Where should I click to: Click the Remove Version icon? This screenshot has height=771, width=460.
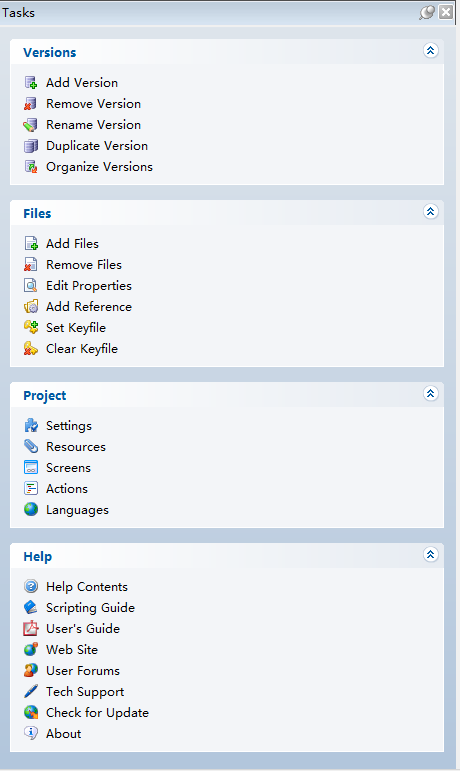(x=31, y=104)
